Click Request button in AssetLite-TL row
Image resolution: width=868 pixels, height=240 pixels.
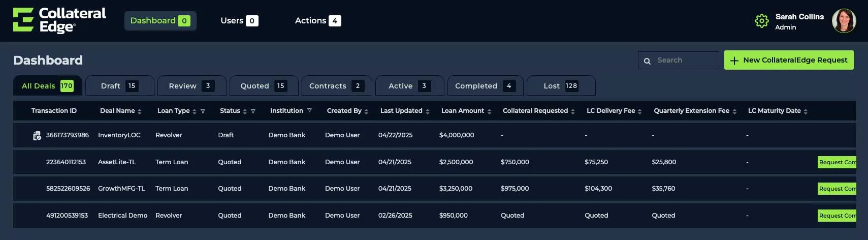(837, 162)
